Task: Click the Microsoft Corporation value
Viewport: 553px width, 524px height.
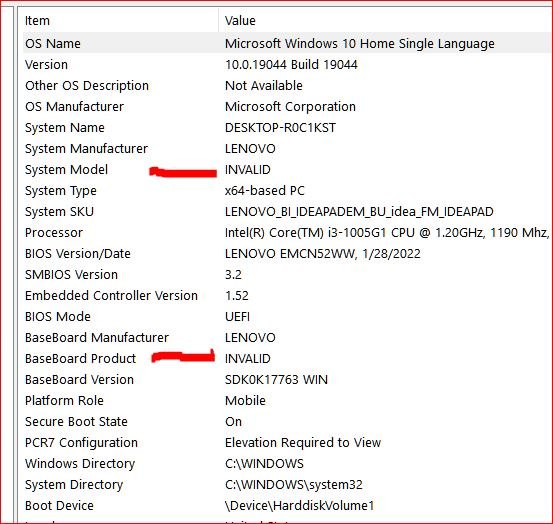Action: pos(290,106)
